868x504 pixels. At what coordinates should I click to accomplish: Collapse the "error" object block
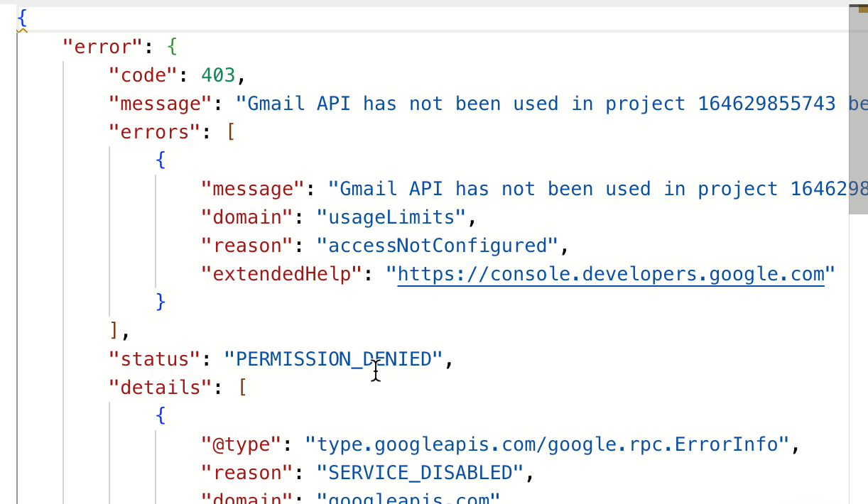tap(173, 46)
